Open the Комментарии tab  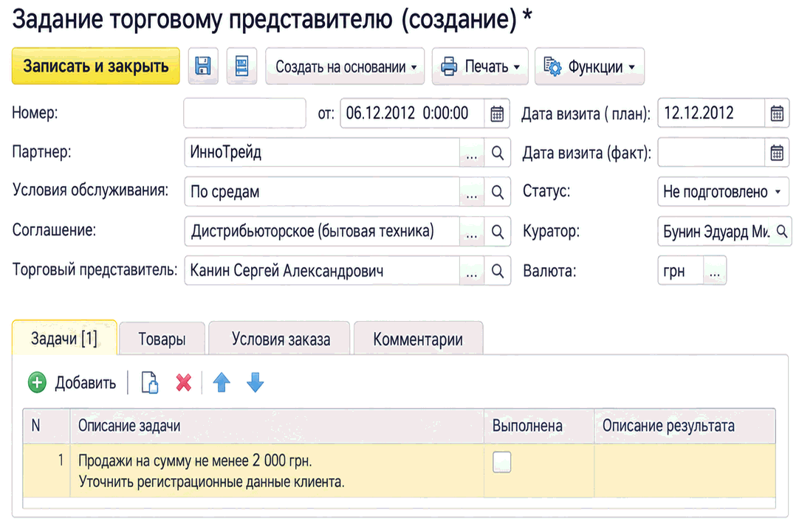click(x=419, y=339)
